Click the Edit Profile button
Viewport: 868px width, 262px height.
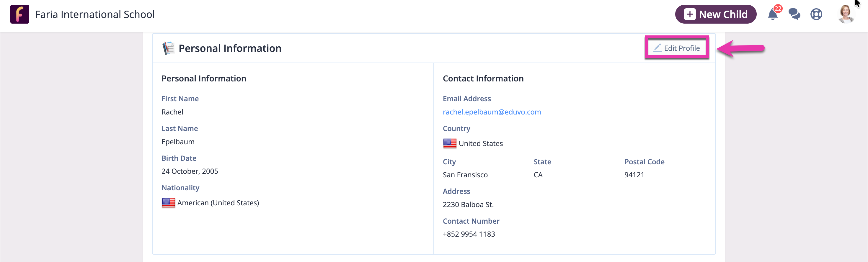[677, 48]
